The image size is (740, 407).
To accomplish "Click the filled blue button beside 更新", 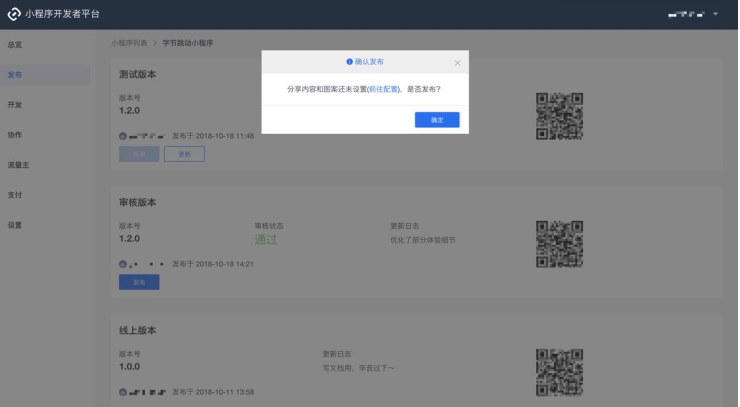I will click(x=139, y=154).
